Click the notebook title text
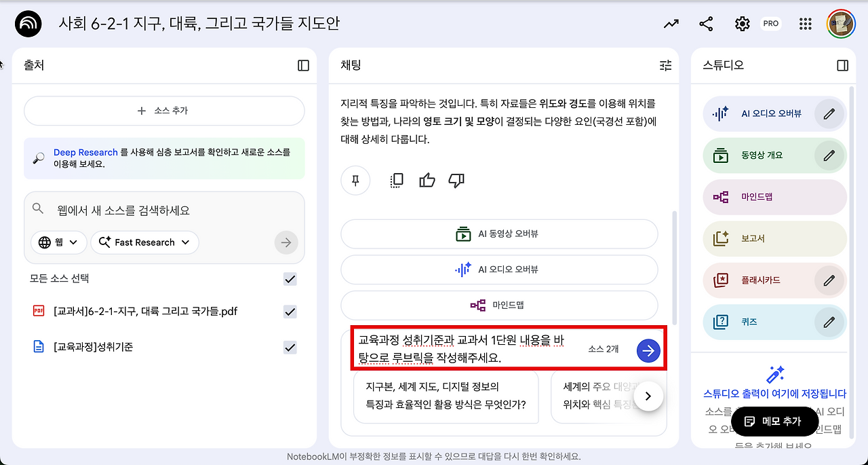The height and width of the screenshot is (465, 868). [x=199, y=24]
